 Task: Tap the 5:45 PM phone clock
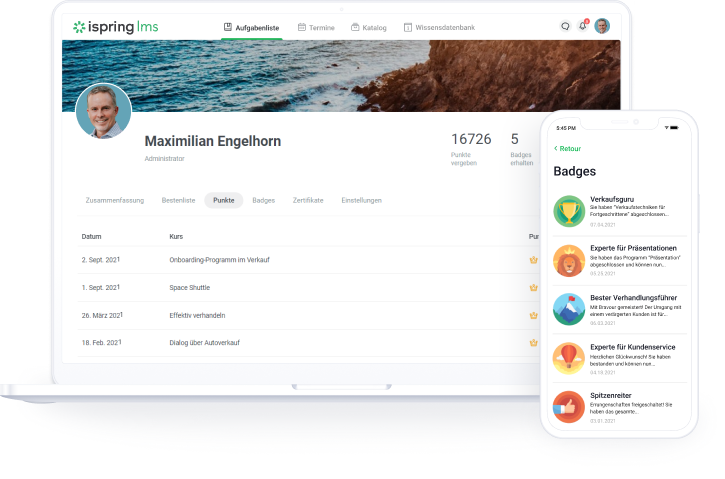point(566,128)
